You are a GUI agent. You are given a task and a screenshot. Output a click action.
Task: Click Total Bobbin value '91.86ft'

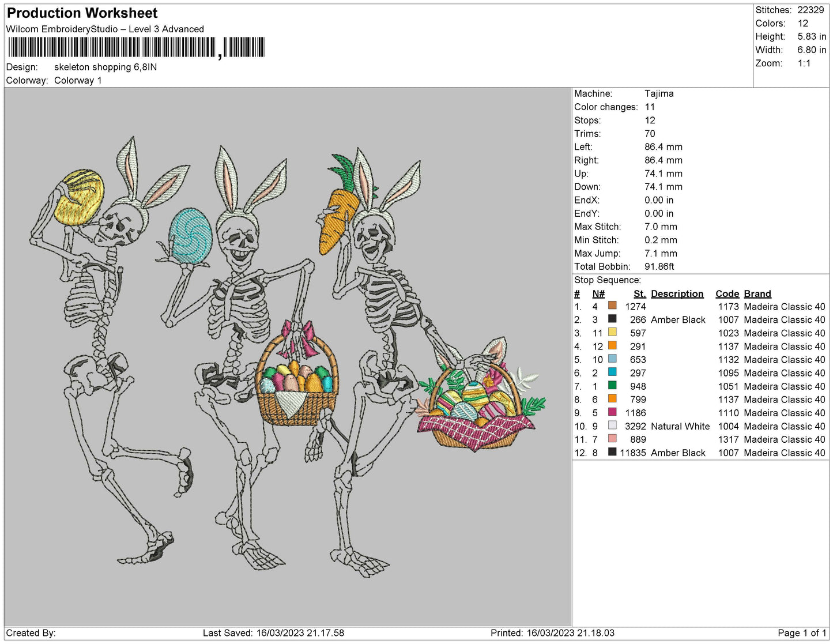(659, 266)
